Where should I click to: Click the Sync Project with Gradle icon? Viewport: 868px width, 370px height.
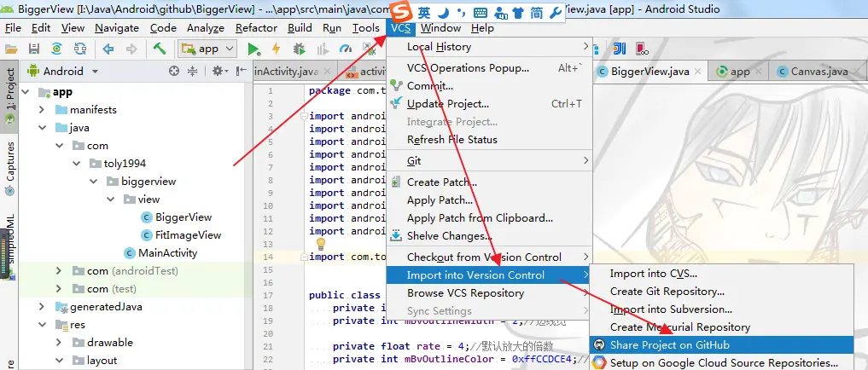tap(56, 49)
